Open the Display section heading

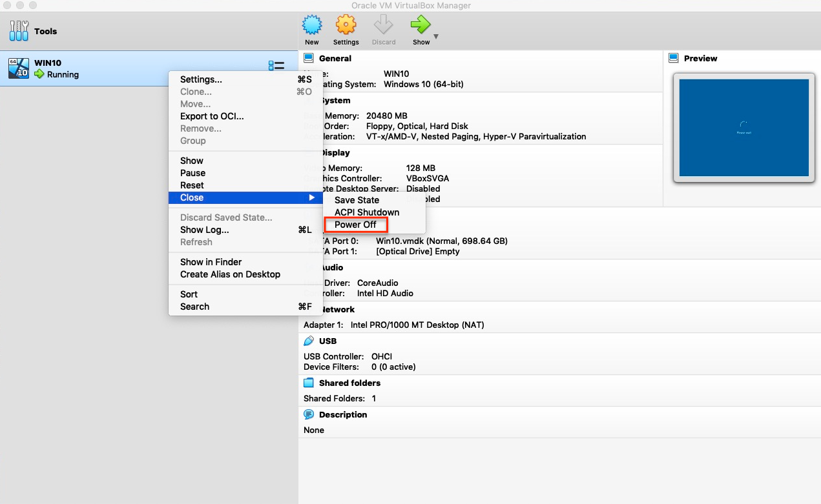click(335, 153)
